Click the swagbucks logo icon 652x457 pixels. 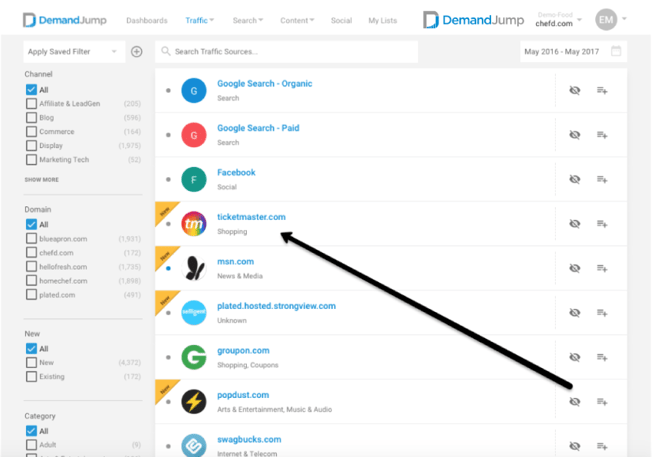pos(194,446)
